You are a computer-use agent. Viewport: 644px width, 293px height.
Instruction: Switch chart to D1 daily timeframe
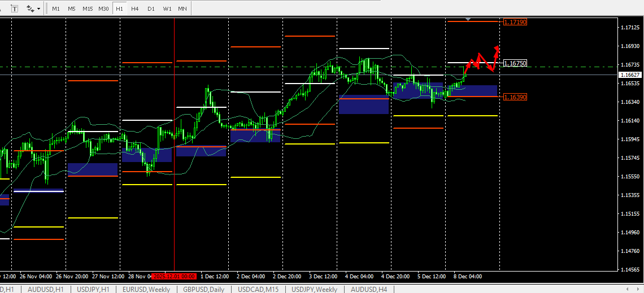[x=151, y=8]
